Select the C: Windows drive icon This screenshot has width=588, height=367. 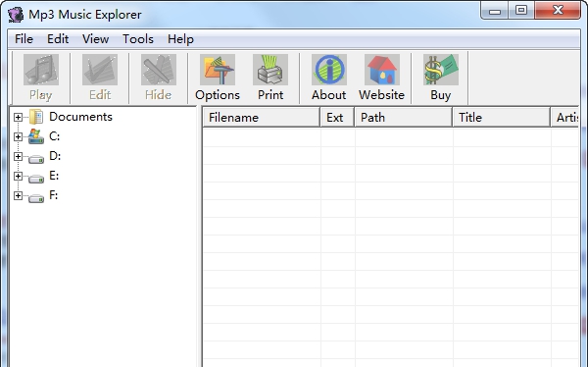36,136
